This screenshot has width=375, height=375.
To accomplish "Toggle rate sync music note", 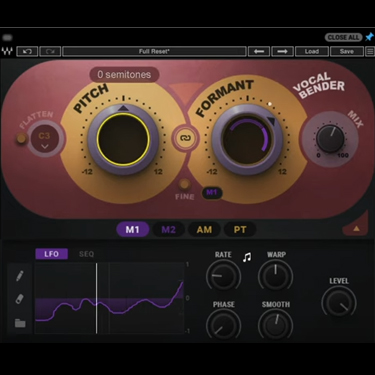I will (247, 257).
